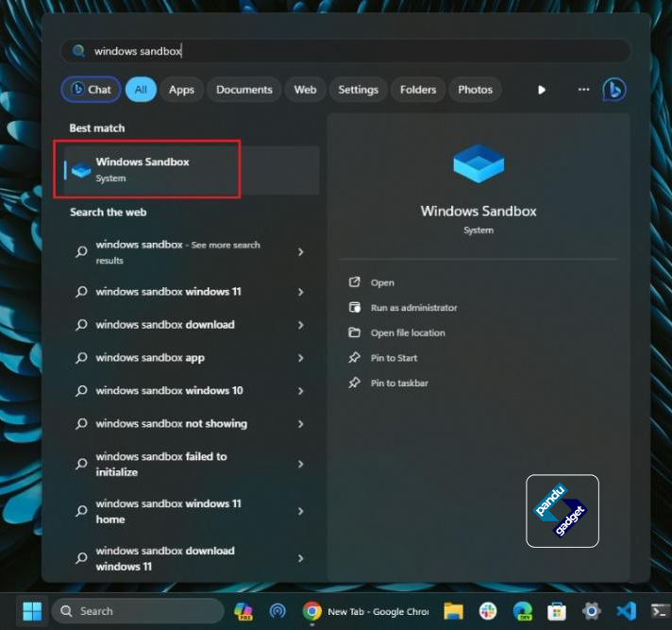Switch to the Settings filter
672x630 pixels.
(x=359, y=90)
